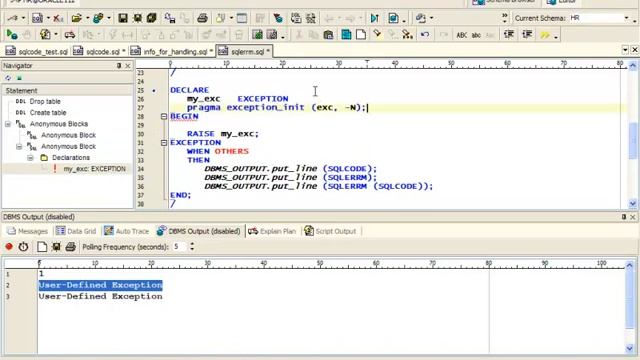Collapse the Declarations folder node
Screen dimensions: 640x360
point(31,158)
